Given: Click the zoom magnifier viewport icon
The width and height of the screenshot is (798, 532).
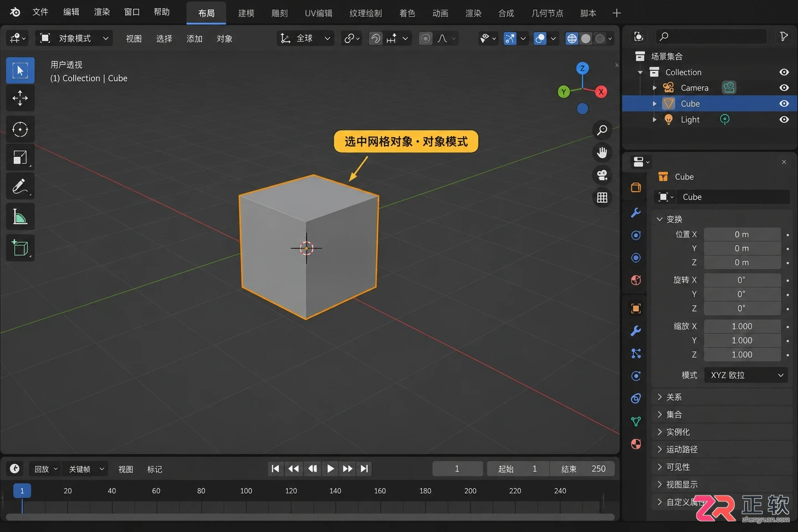Looking at the screenshot, I should tap(602, 130).
